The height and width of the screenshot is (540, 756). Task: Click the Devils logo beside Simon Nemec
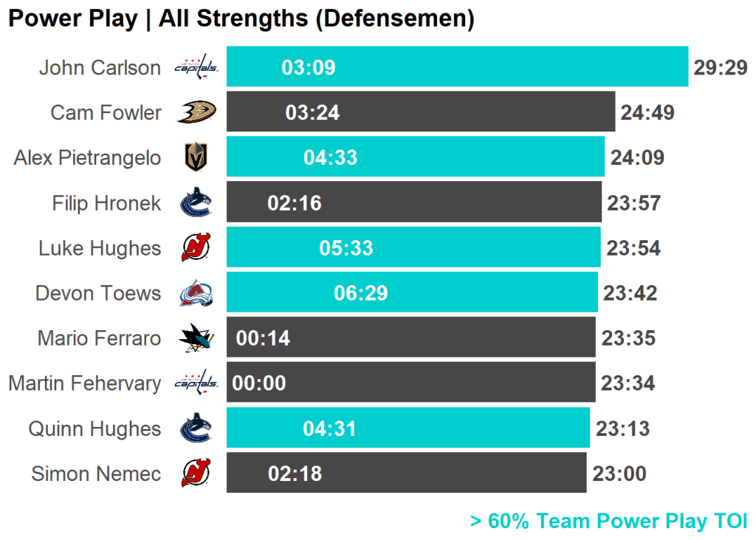[196, 474]
